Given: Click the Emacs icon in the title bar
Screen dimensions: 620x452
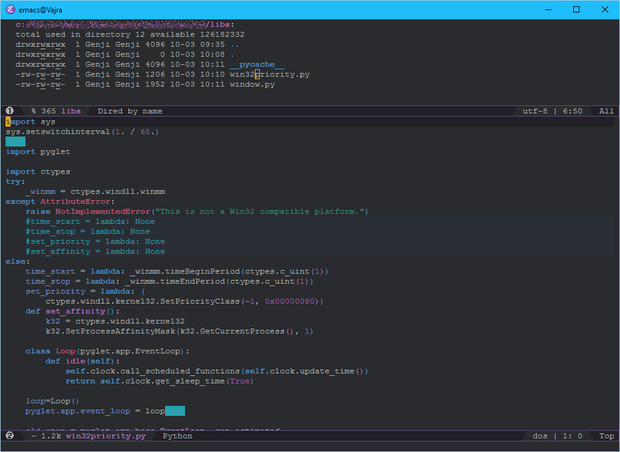Looking at the screenshot, I should click(10, 9).
